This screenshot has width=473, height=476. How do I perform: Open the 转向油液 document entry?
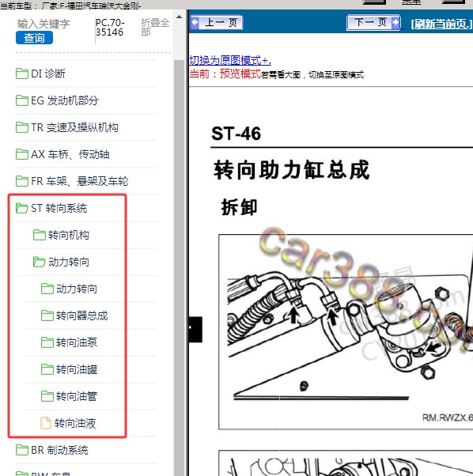(x=75, y=423)
